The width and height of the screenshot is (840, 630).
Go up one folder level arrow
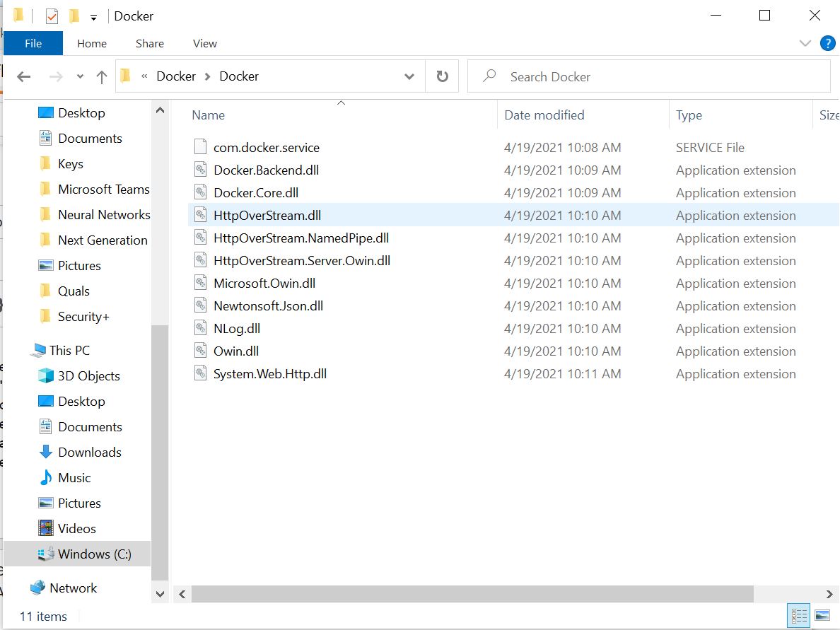(x=101, y=76)
